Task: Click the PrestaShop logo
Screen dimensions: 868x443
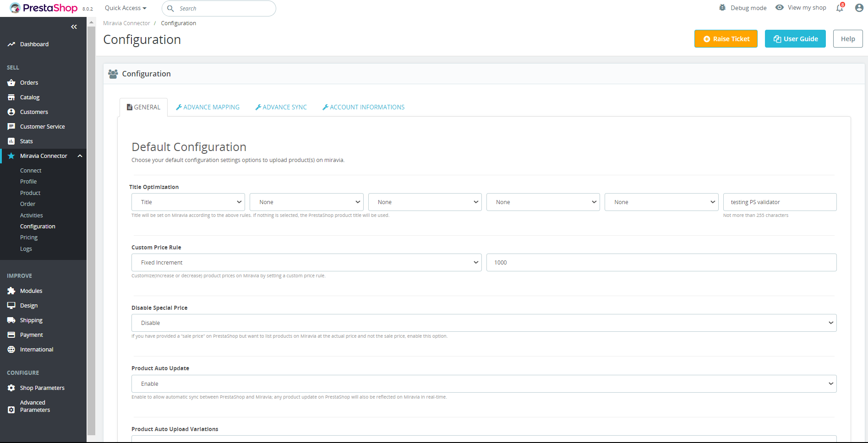Action: point(44,8)
